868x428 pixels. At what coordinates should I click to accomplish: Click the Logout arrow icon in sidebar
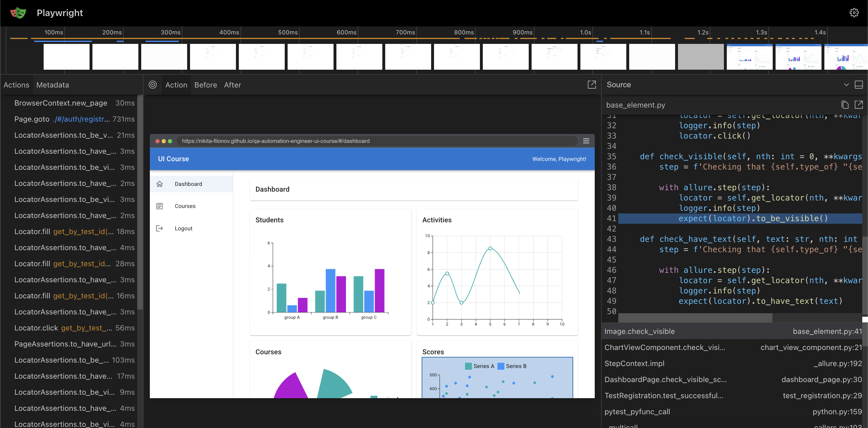click(x=160, y=228)
